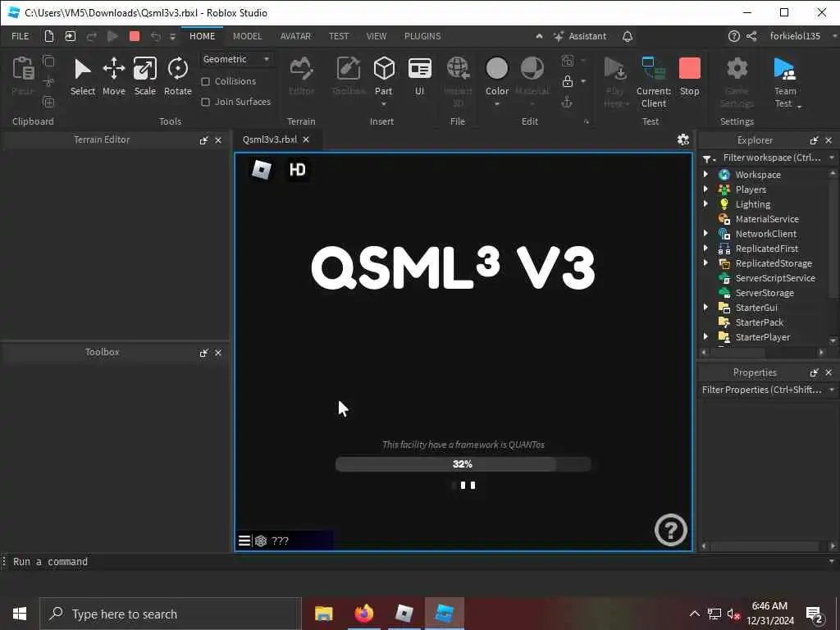Open File Explorer from taskbar
Viewport: 840px width, 630px height.
(323, 614)
